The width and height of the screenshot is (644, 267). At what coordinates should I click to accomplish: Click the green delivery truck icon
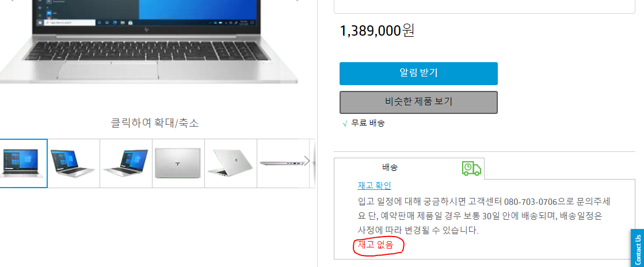coord(471,168)
